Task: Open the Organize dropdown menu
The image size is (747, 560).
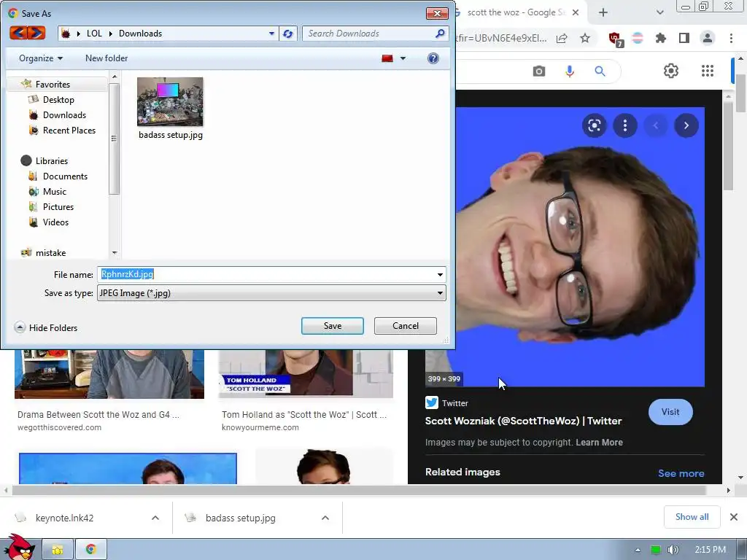Action: (x=41, y=58)
